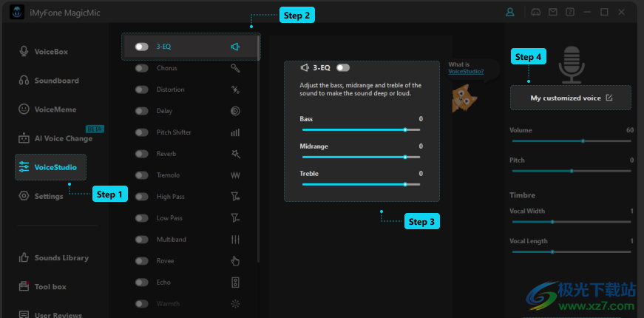This screenshot has height=318, width=644.
Task: Enable the Echo toggle
Action: coord(142,283)
